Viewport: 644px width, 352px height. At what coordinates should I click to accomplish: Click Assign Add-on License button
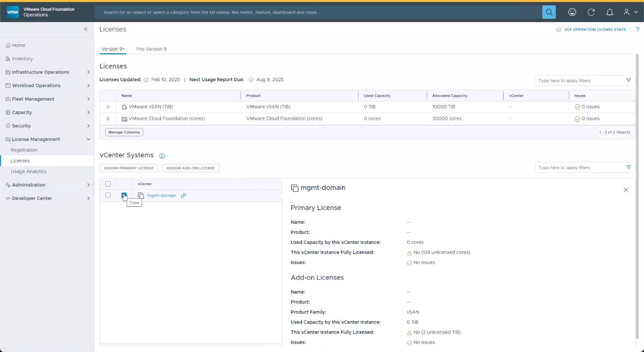coord(190,168)
